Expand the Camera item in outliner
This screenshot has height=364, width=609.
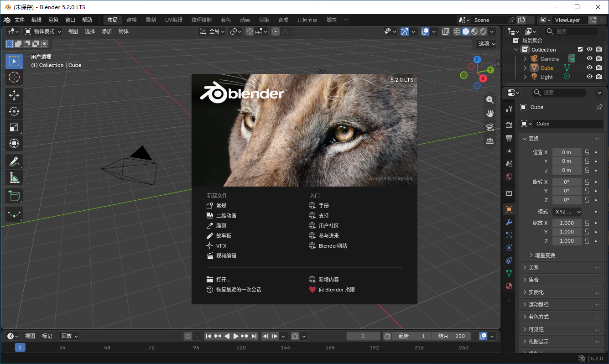(525, 58)
